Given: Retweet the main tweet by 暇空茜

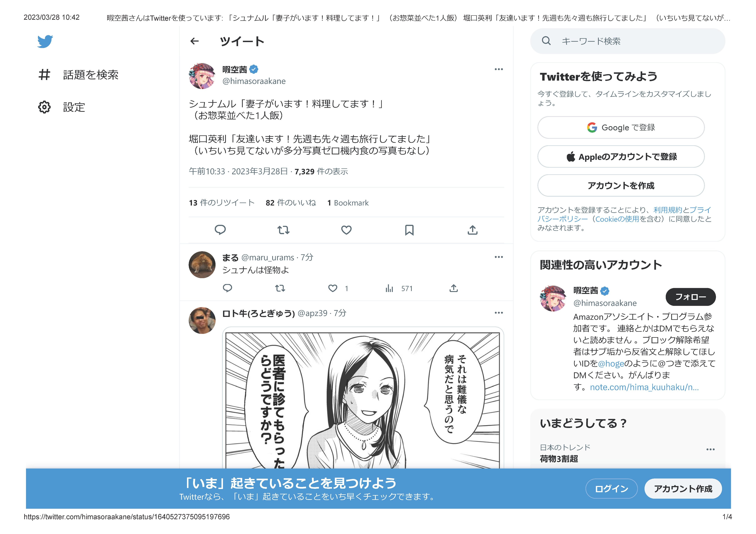Looking at the screenshot, I should [283, 230].
